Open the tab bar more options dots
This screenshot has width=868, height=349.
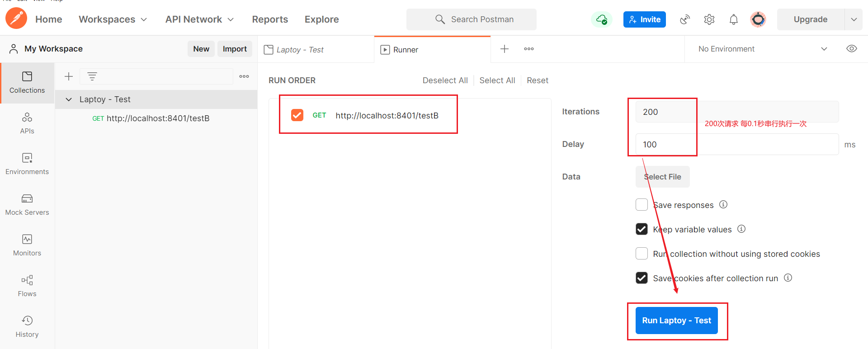coord(529,49)
